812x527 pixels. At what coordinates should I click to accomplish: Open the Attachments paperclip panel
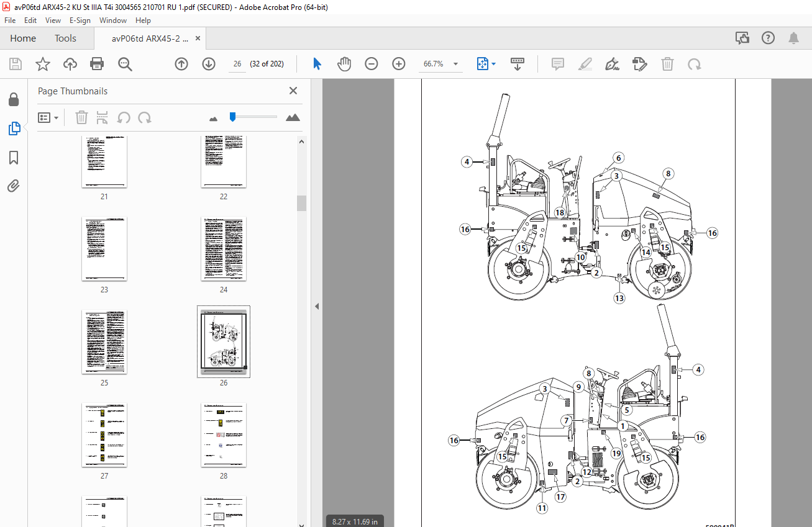14,186
